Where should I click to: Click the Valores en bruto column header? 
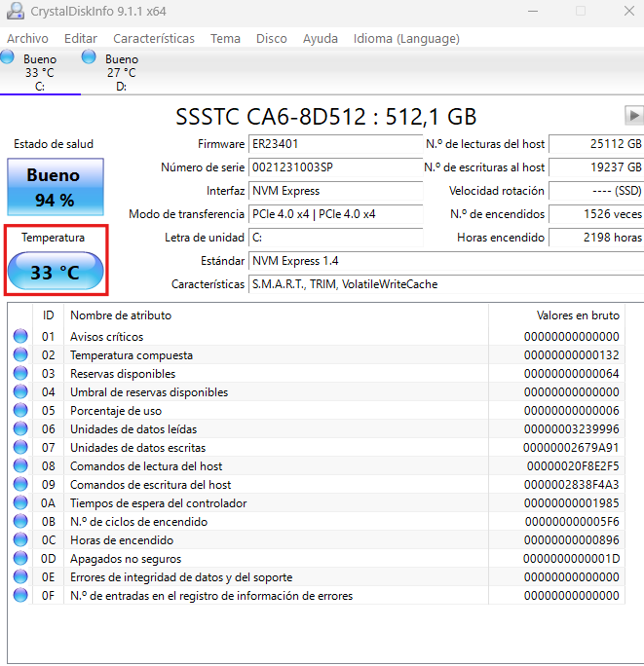(x=557, y=315)
